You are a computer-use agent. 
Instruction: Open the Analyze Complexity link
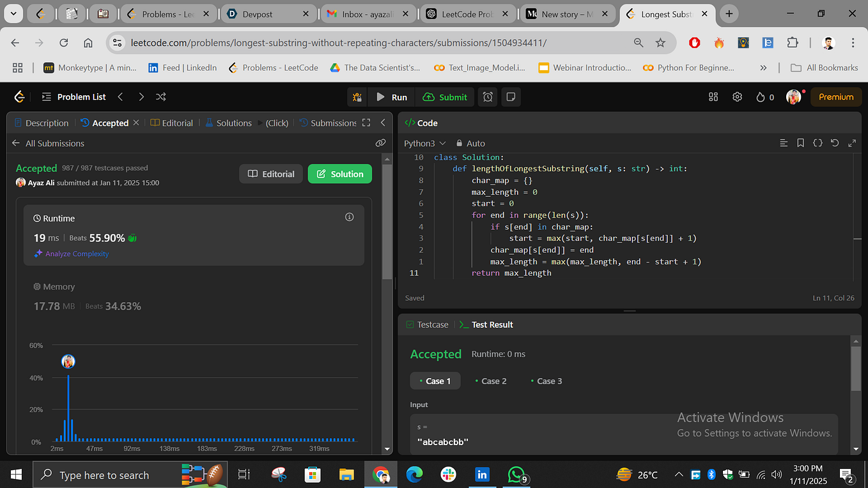tap(71, 254)
